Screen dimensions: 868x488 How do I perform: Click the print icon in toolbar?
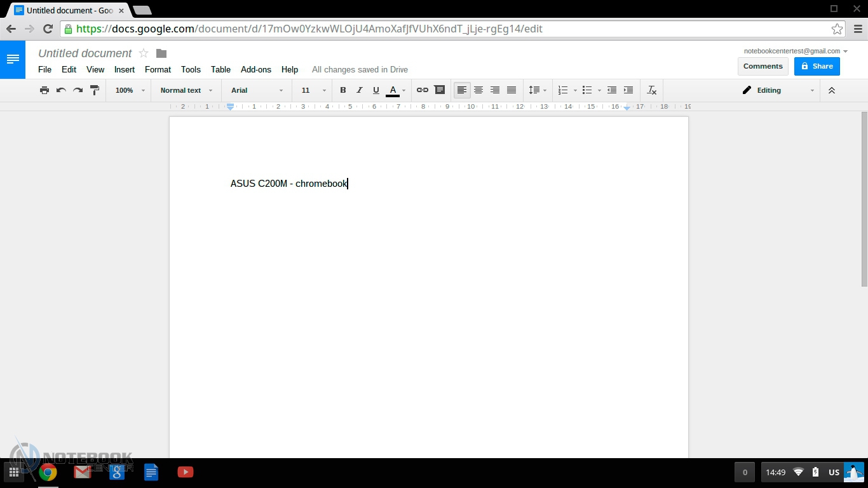(x=44, y=90)
